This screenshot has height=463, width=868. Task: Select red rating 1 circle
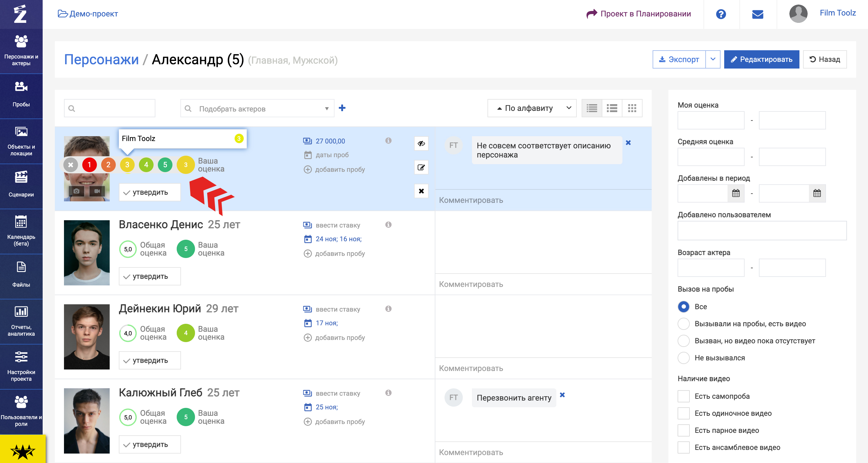point(90,165)
